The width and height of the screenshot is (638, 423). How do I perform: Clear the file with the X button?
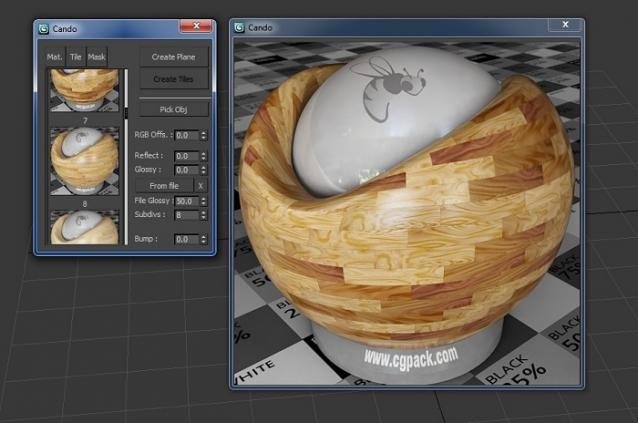pos(200,186)
